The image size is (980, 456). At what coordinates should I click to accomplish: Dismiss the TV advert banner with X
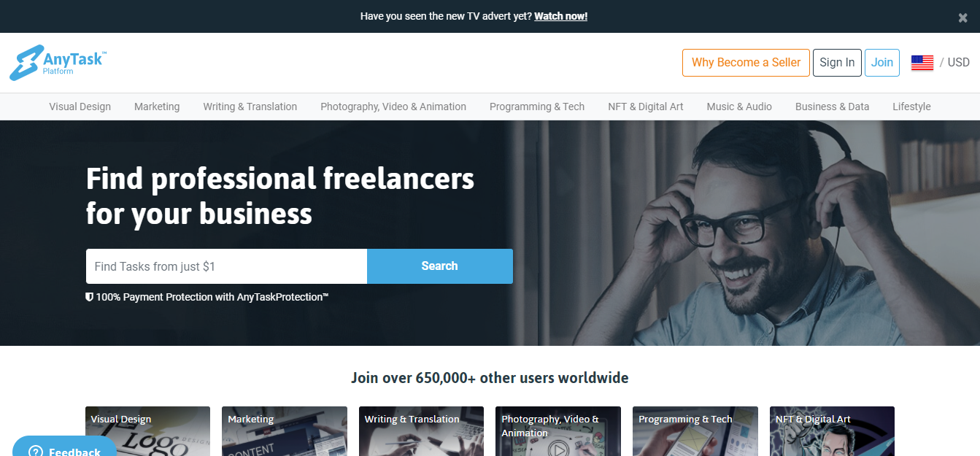tap(962, 18)
